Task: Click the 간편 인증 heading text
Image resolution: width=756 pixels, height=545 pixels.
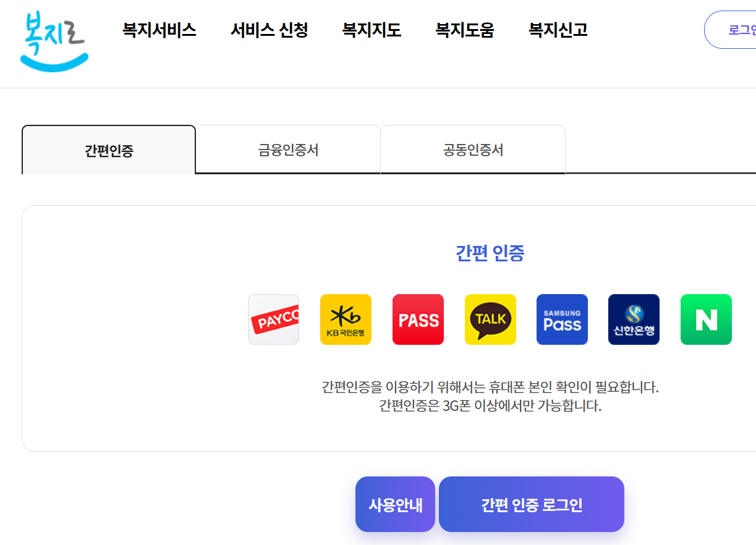Action: pyautogui.click(x=490, y=254)
